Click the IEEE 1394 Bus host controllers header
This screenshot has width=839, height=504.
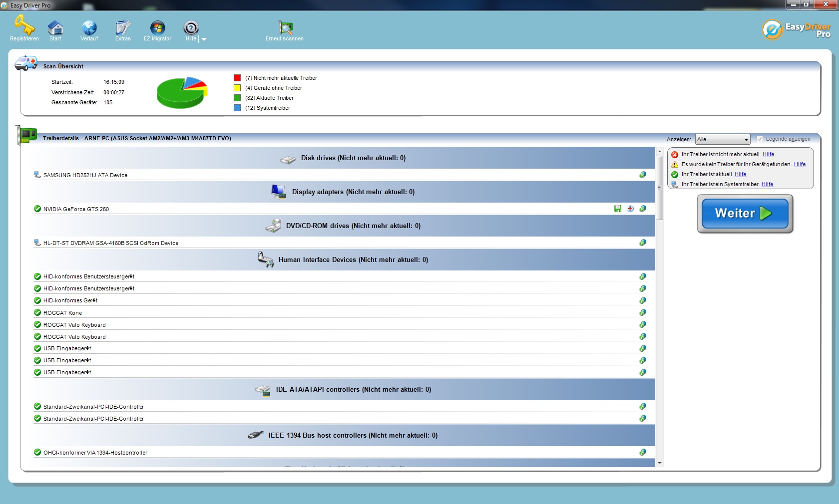344,435
